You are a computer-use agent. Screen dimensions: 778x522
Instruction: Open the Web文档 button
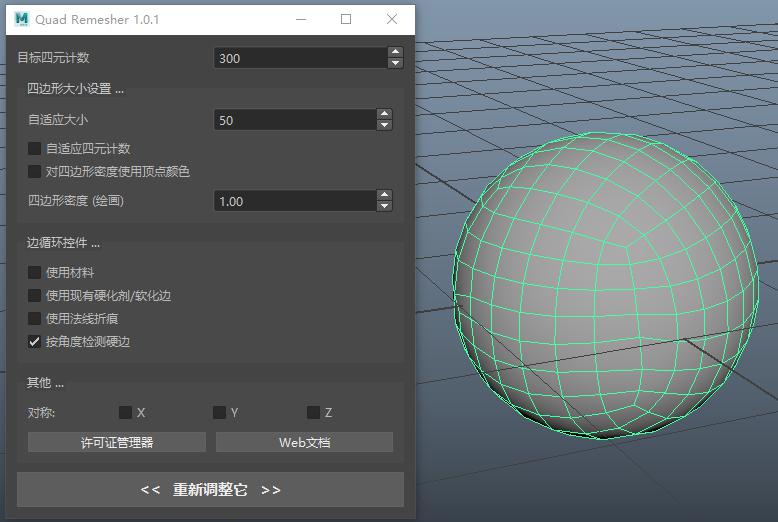pos(304,442)
